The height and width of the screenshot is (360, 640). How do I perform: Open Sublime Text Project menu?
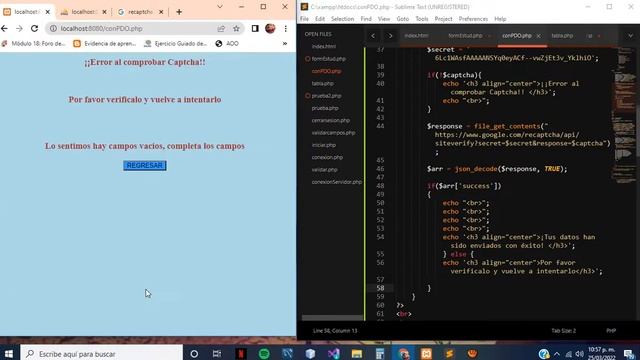pyautogui.click(x=443, y=19)
